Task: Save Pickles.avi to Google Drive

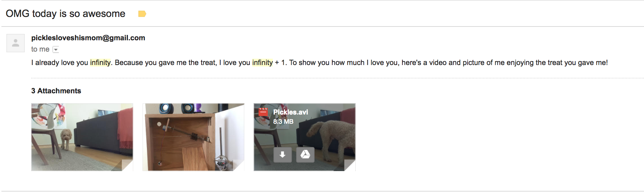Action: coord(305,155)
